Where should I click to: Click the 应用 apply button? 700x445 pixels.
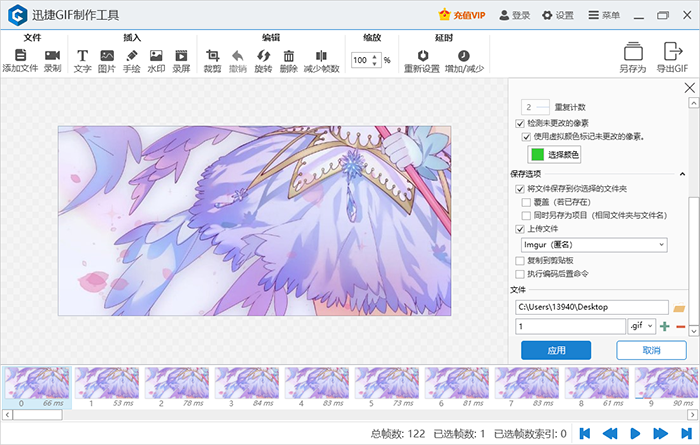tap(556, 350)
